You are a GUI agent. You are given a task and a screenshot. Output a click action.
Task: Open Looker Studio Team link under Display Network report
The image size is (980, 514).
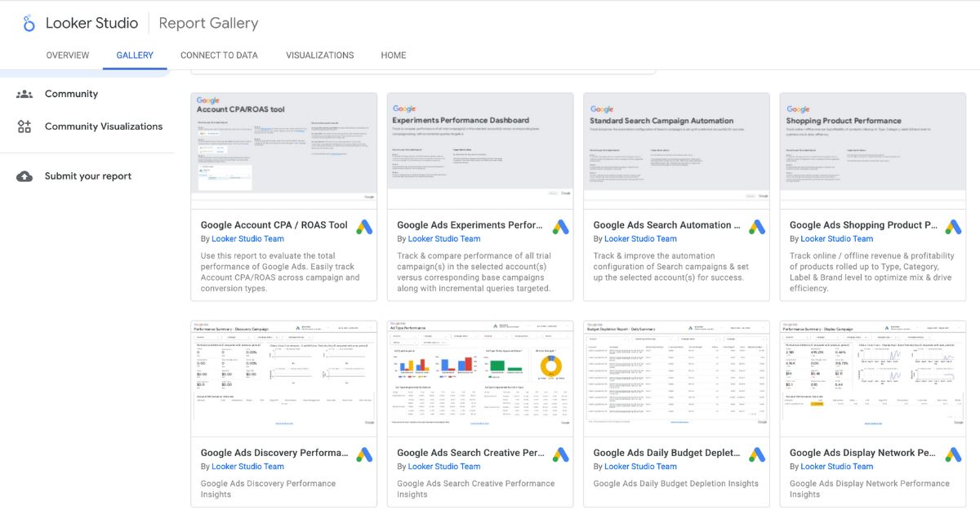pos(836,467)
